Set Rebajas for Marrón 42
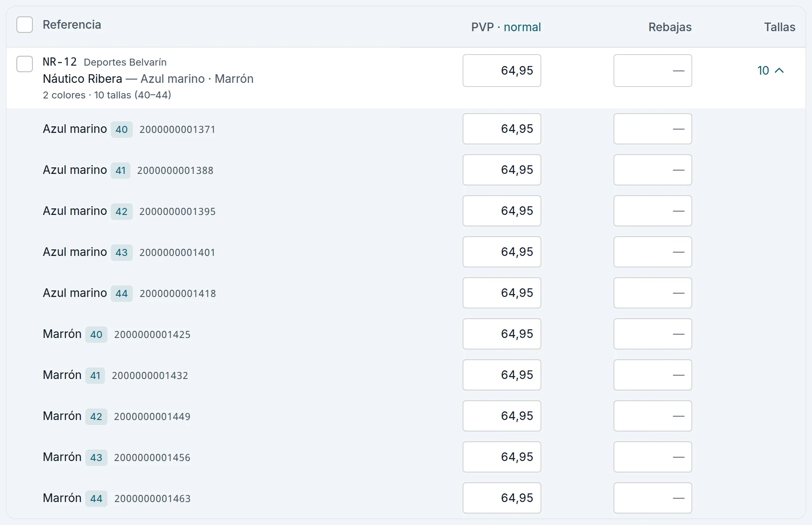This screenshot has height=525, width=812. (653, 416)
